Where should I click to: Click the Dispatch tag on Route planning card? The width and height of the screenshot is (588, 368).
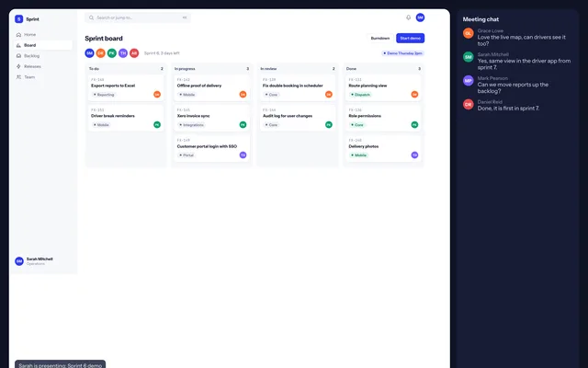(x=360, y=95)
